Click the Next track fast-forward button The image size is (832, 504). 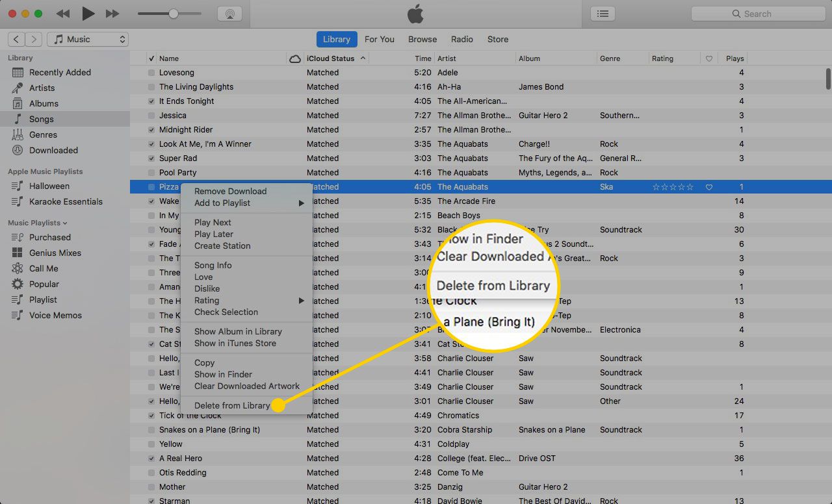pos(112,14)
